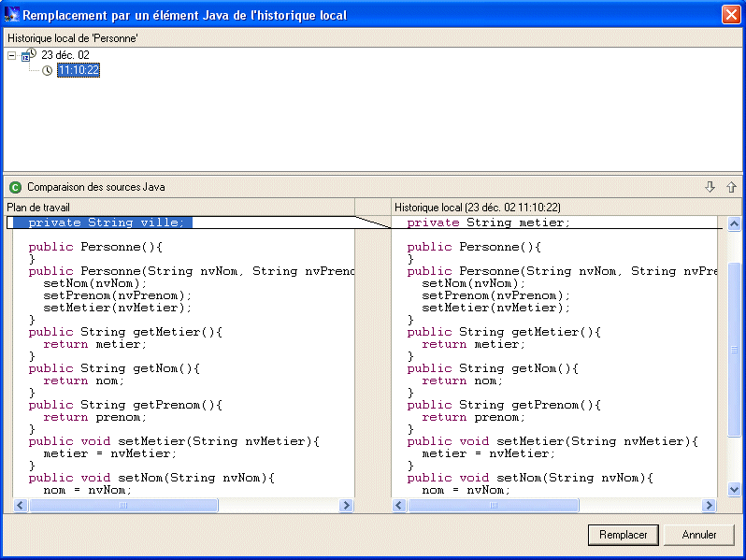This screenshot has width=746, height=560.
Task: Click 'return prenom;' in left pane
Action: click(x=94, y=417)
